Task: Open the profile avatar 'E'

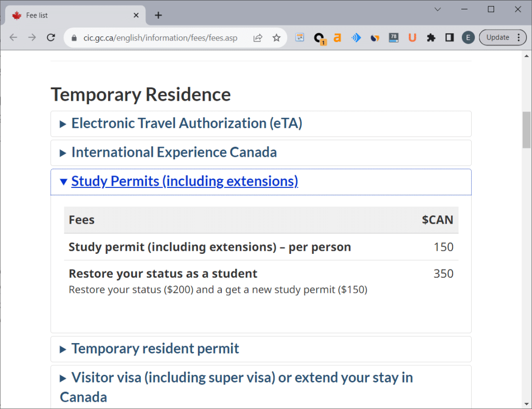Action: click(x=468, y=37)
